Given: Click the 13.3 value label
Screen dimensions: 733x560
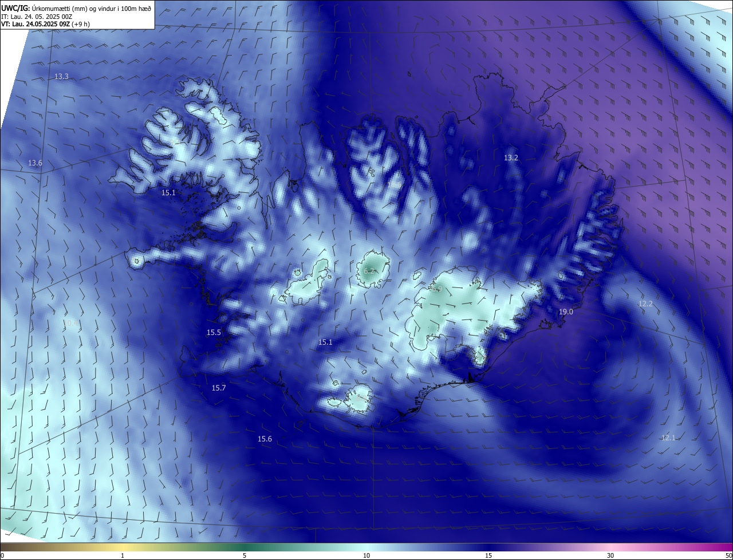Looking at the screenshot, I should [x=61, y=76].
